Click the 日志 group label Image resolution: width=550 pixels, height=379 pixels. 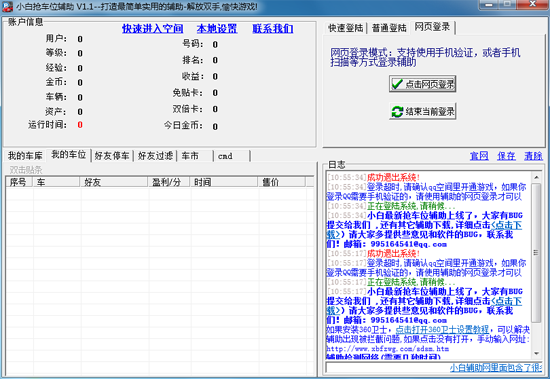pyautogui.click(x=337, y=165)
